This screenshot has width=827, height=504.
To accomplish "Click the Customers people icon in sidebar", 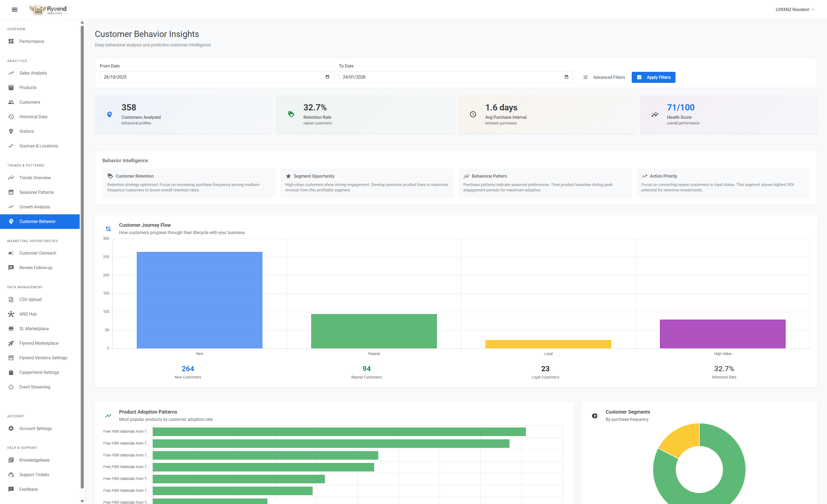I will pyautogui.click(x=11, y=102).
